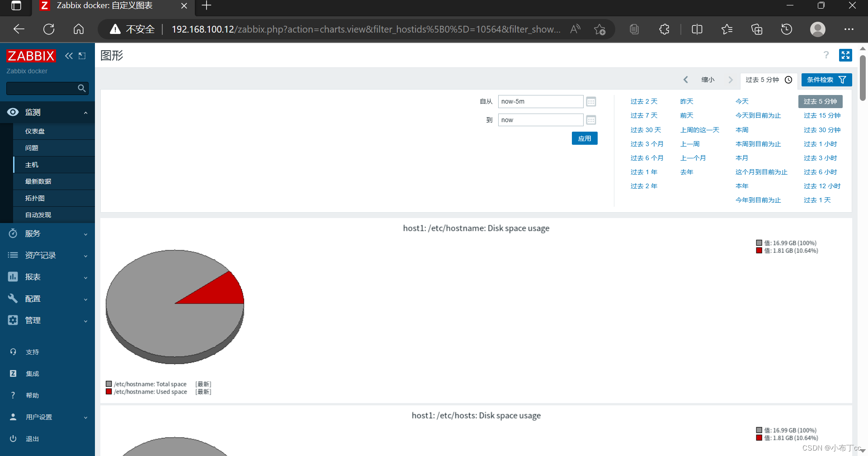Add this page to favorites star
Image resolution: width=868 pixels, height=456 pixels.
coord(600,29)
